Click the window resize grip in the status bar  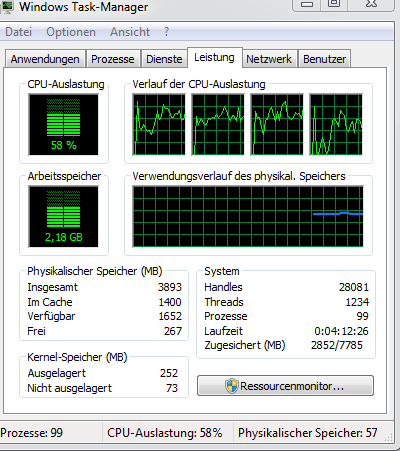[389, 438]
